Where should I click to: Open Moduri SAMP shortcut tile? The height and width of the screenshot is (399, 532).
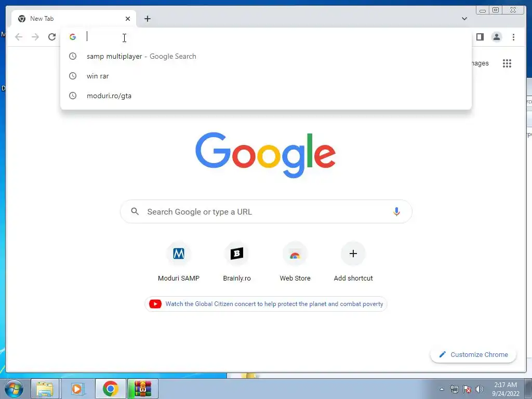coord(179,262)
